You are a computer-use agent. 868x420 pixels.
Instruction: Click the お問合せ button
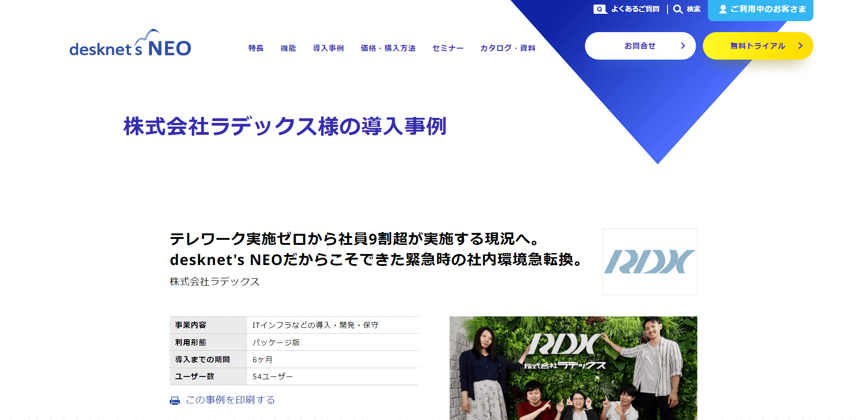point(640,46)
